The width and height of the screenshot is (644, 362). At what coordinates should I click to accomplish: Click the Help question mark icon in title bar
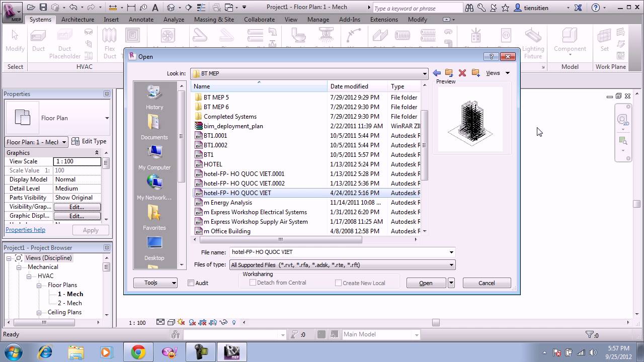click(596, 8)
